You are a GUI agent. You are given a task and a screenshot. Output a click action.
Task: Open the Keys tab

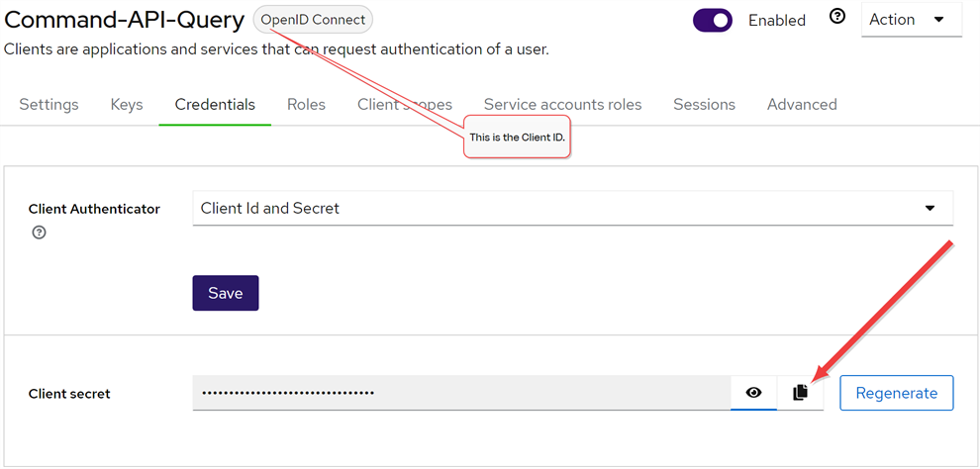[127, 104]
